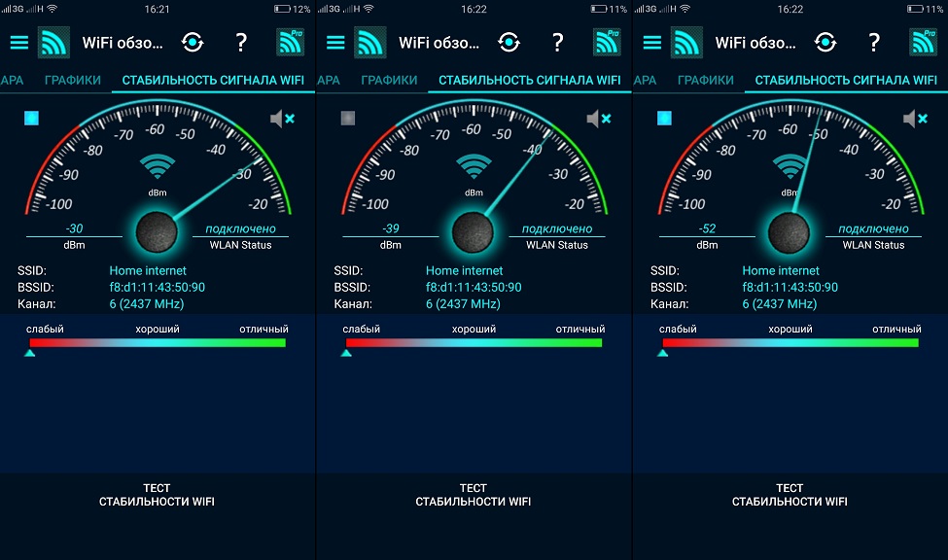The width and height of the screenshot is (948, 560).
Task: Select СТАБИЛЬНОСТЬ СИГНАЛА WIFI tab, right screen
Action: coord(846,80)
